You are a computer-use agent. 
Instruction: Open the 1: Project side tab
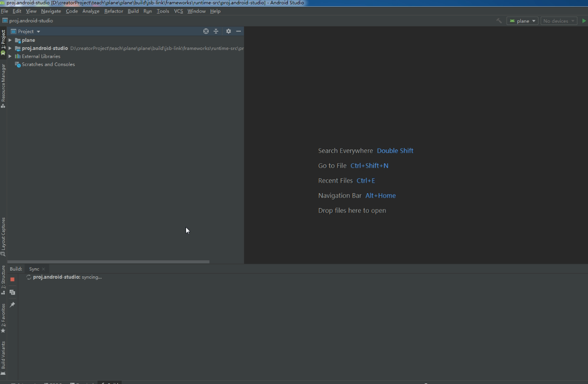tap(3, 42)
